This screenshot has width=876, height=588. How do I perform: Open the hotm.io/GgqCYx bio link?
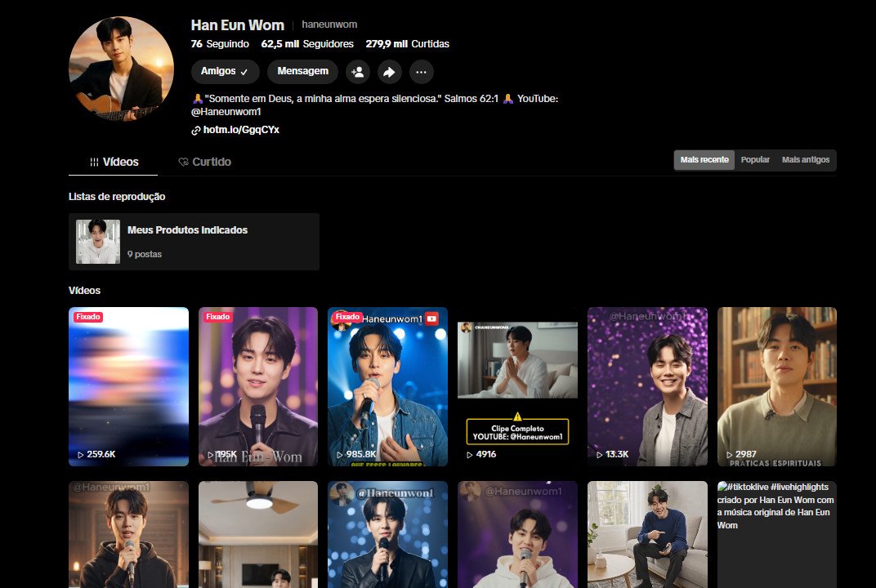click(x=241, y=130)
